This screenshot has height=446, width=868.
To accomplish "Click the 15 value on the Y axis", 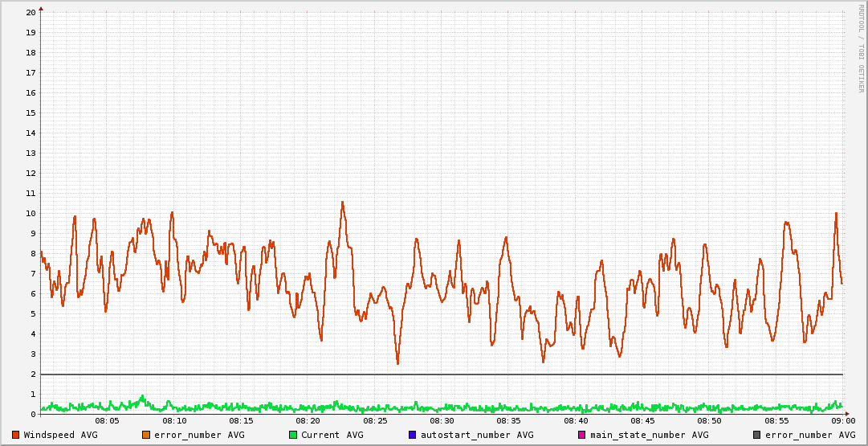I will (x=31, y=113).
